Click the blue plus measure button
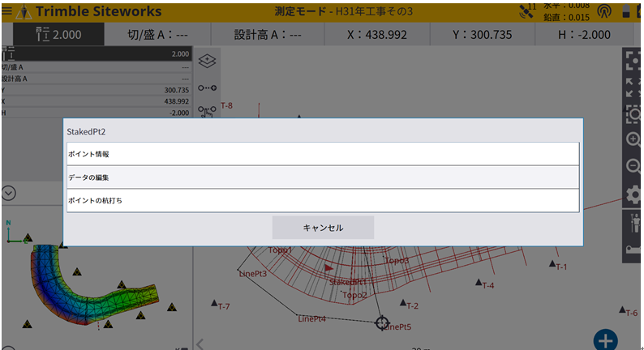 coord(606,339)
